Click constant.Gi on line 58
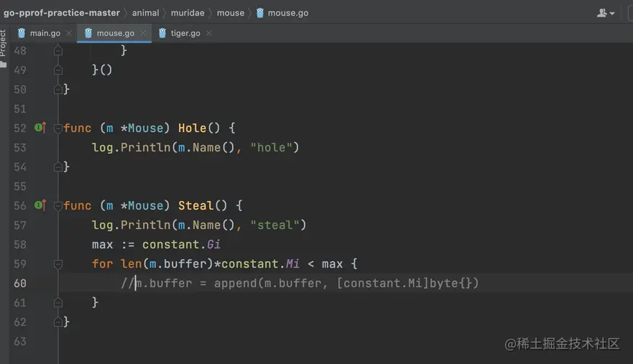This screenshot has width=633, height=364. [x=181, y=244]
